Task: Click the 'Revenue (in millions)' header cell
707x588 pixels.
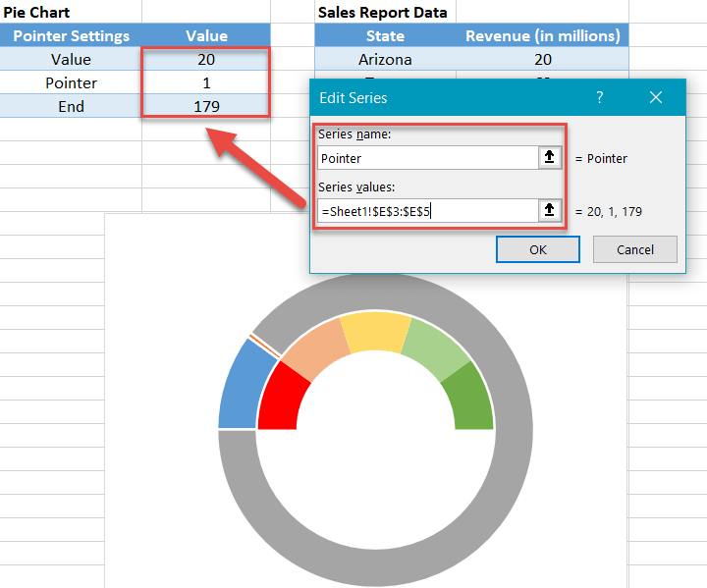Action: click(x=542, y=35)
